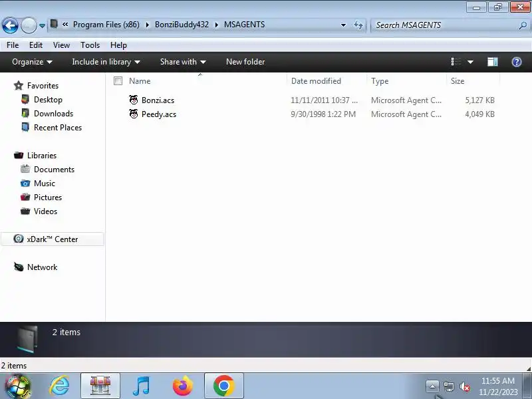
Task: Select Favorites in navigation pane
Action: 43,86
